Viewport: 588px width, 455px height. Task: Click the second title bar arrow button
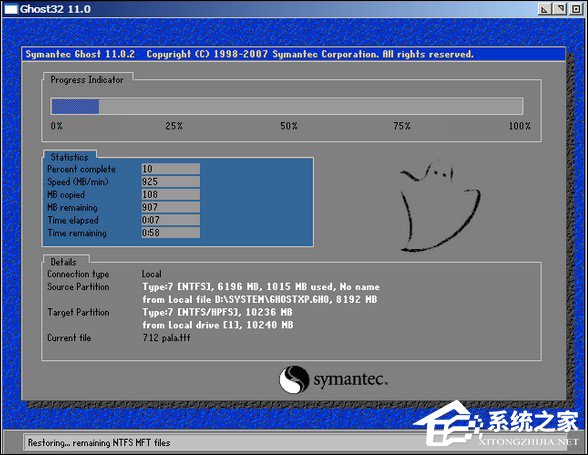(560, 9)
